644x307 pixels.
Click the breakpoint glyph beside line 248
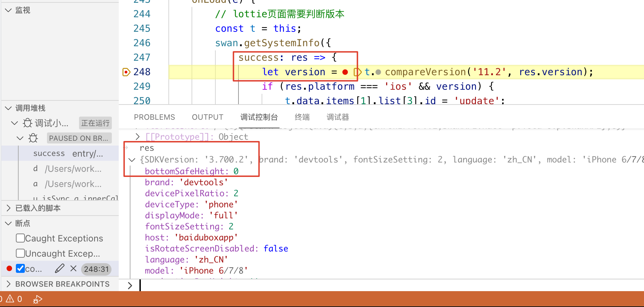pos(126,72)
